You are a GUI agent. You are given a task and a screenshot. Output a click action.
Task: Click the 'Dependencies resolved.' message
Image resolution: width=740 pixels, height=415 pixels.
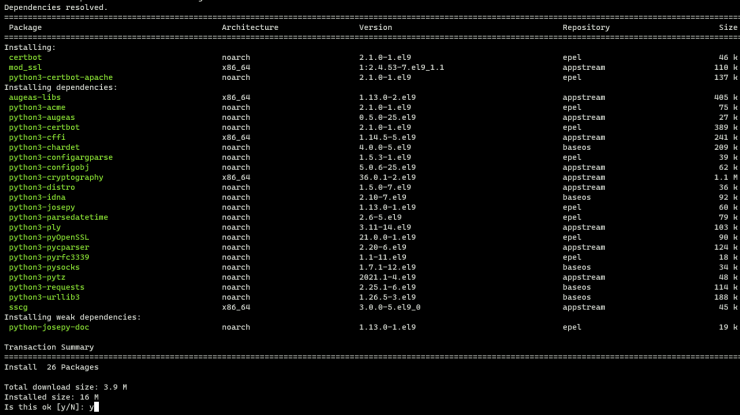click(56, 7)
